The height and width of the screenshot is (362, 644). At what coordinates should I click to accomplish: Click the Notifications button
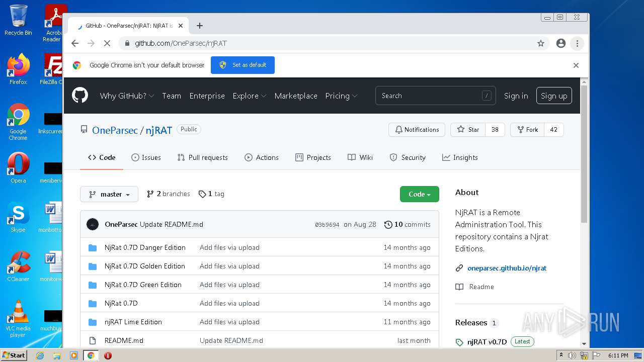pyautogui.click(x=417, y=130)
